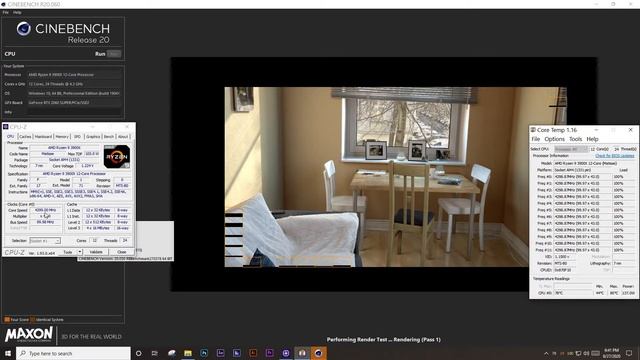Image resolution: width=640 pixels, height=360 pixels.
Task: Switch to the Memory tab in CPU-Z
Action: point(62,137)
